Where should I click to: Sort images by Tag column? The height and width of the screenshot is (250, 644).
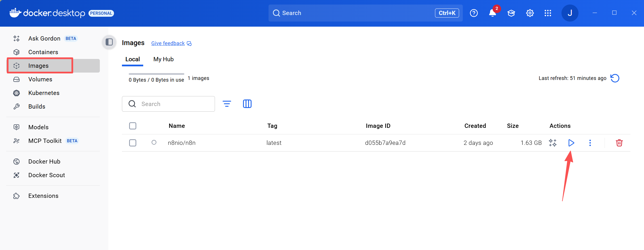click(x=272, y=126)
